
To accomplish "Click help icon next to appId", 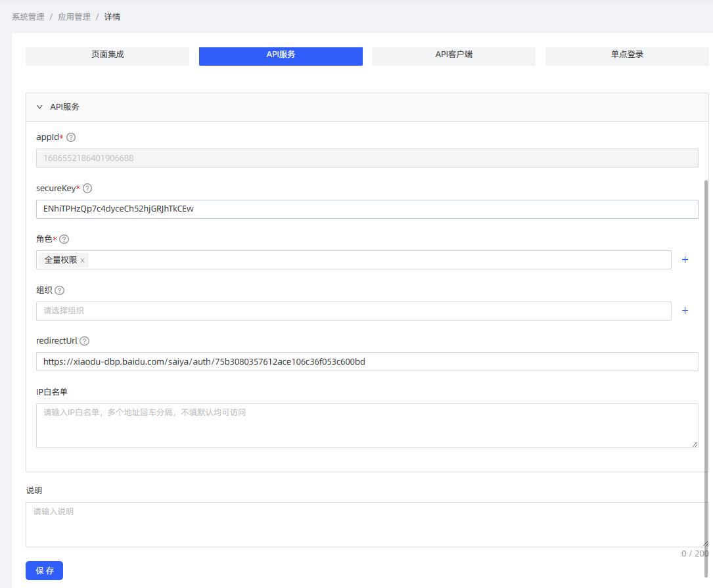I will 72,137.
